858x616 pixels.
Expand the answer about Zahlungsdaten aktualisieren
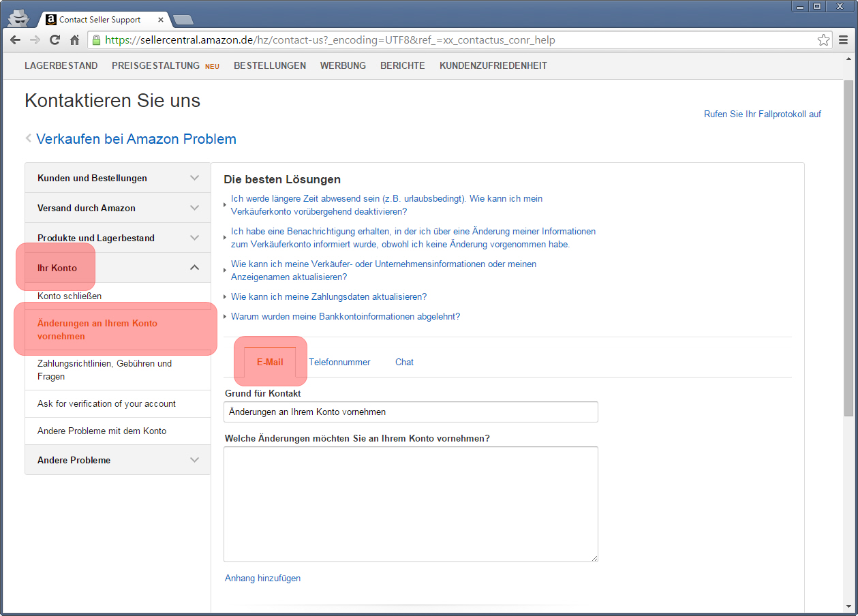click(x=226, y=297)
